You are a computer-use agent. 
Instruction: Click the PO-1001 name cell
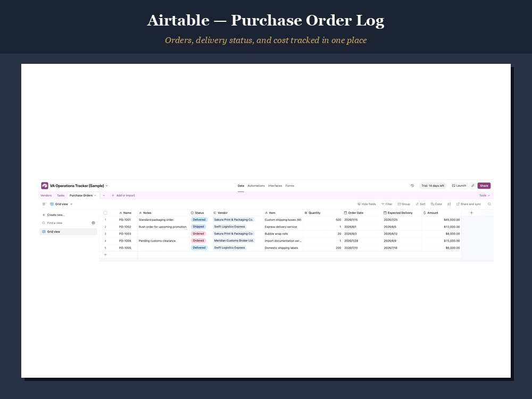(125, 220)
